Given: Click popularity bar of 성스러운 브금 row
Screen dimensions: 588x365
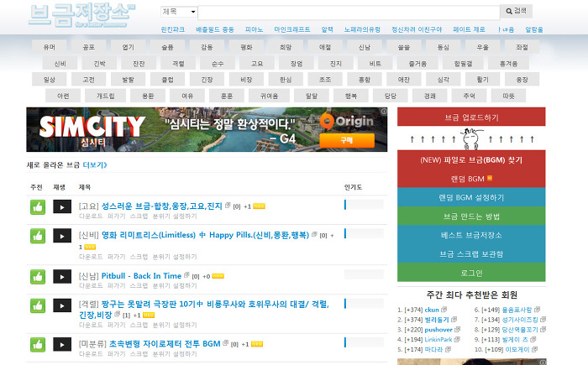Looking at the screenshot, I should pyautogui.click(x=364, y=205).
